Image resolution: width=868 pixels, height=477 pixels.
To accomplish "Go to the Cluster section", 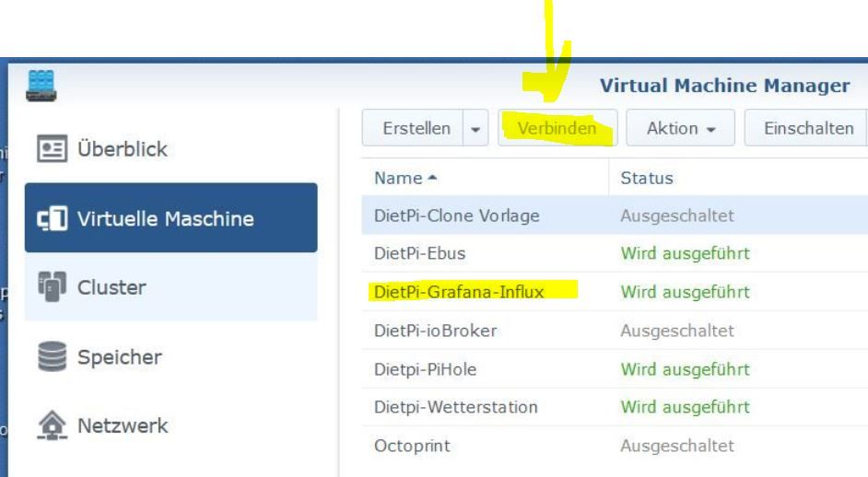I will [171, 286].
